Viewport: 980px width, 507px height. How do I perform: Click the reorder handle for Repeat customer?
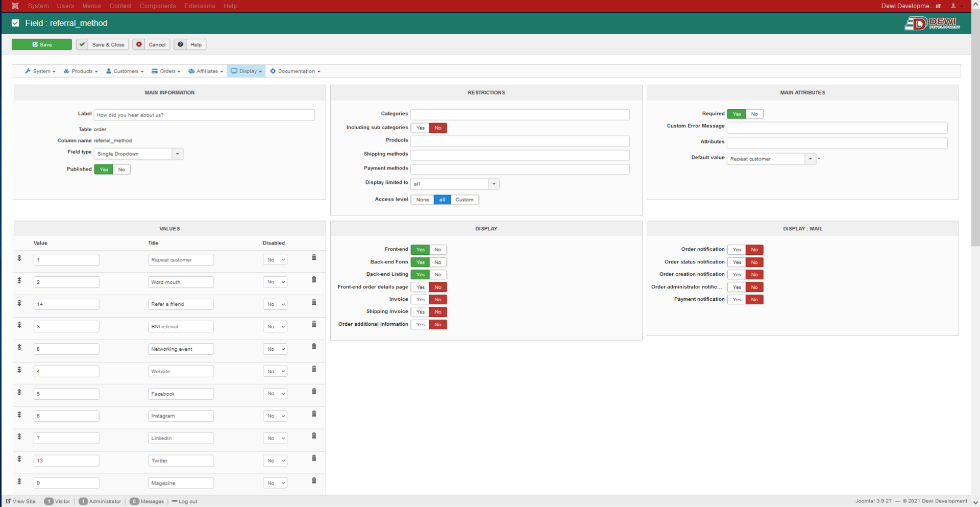19,258
